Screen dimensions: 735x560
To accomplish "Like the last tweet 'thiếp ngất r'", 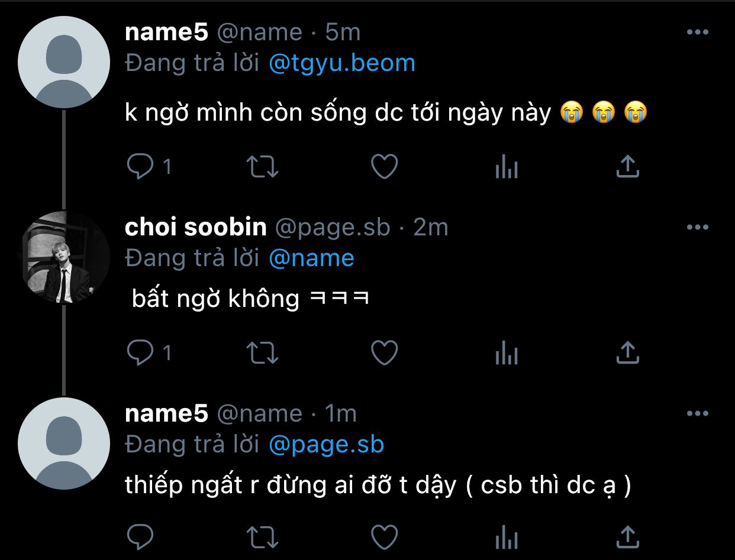I will click(384, 537).
